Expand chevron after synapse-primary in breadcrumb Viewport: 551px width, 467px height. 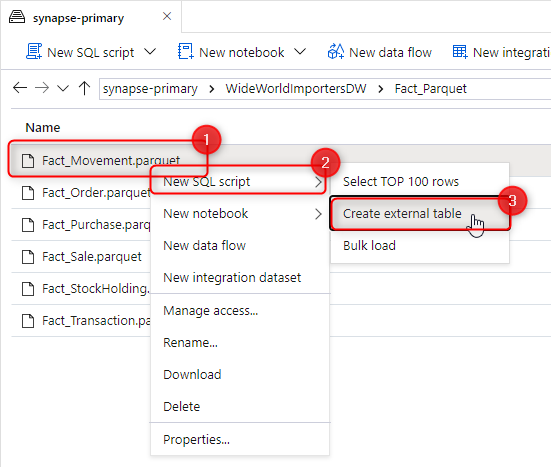click(212, 89)
